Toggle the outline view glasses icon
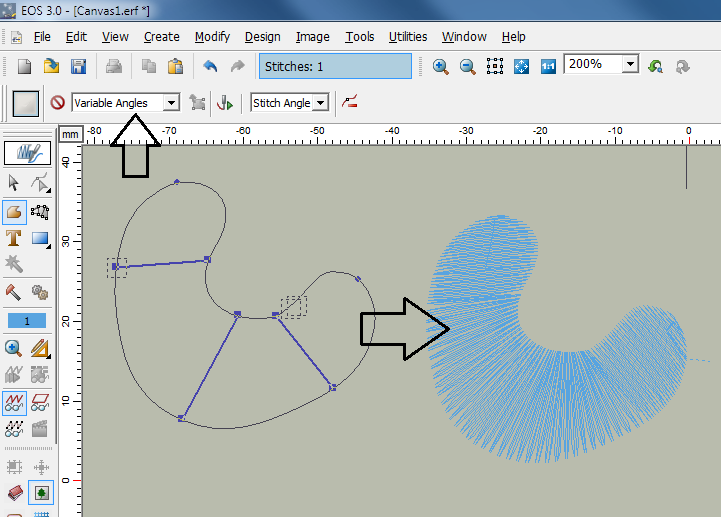Screen dimensions: 721x517 [40, 402]
